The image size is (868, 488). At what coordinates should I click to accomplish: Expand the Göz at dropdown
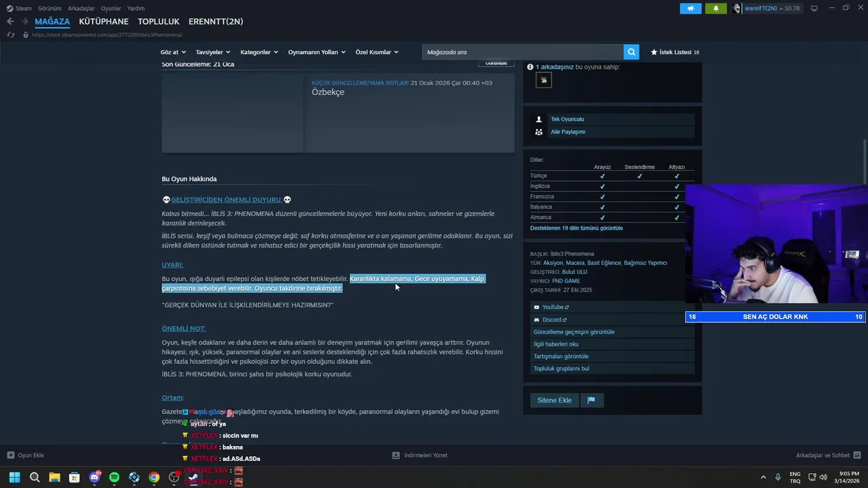coord(174,52)
